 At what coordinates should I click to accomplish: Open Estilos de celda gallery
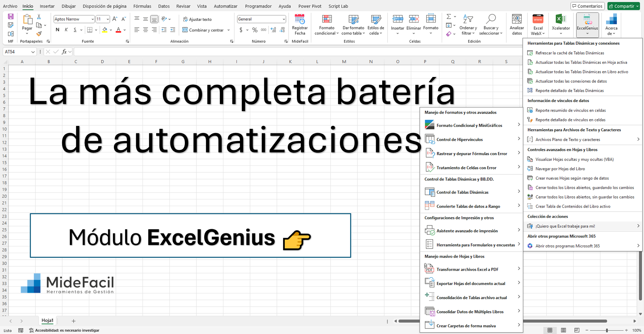(x=376, y=24)
